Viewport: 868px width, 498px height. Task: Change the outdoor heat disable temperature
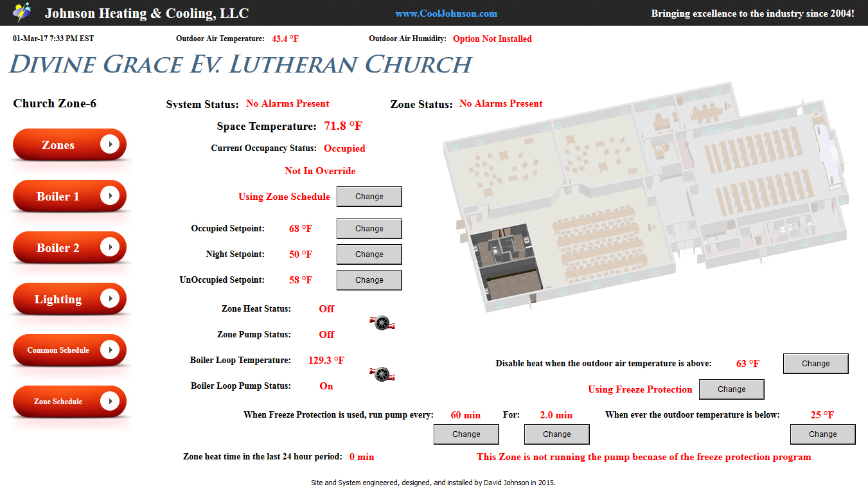click(x=816, y=364)
